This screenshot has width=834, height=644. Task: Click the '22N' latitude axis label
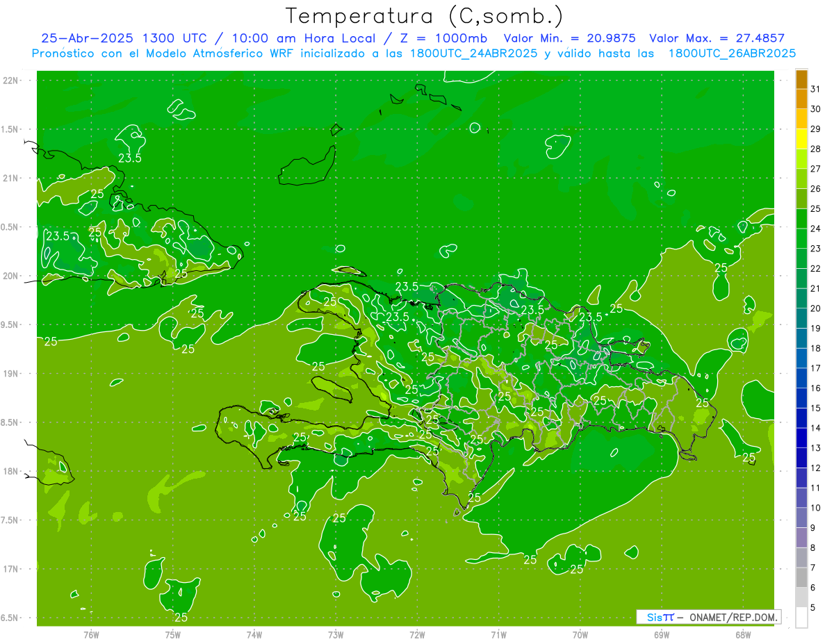(10, 81)
